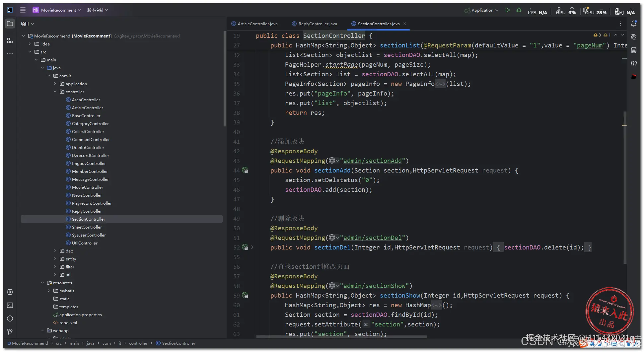Click the project tree vertical scrollbar
This screenshot has width=644, height=352.
(225, 79)
